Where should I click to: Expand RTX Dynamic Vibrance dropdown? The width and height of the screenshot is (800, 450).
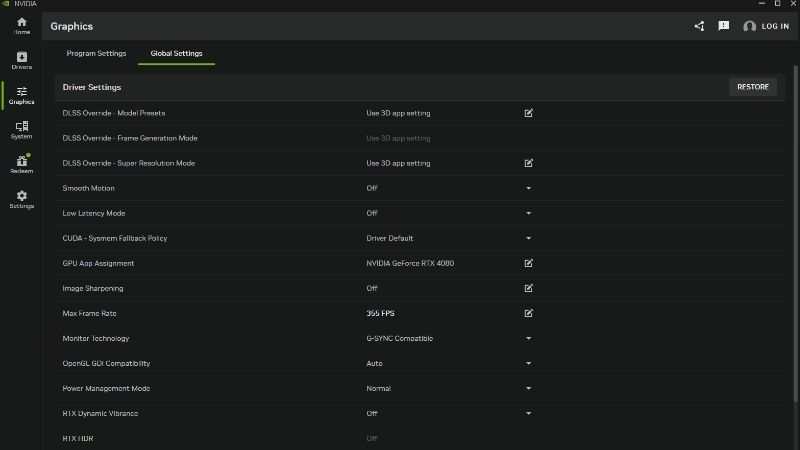tap(529, 413)
